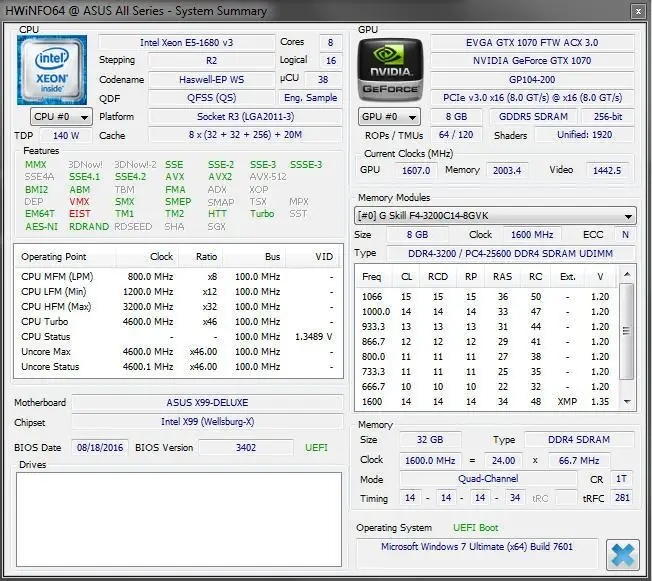Image resolution: width=652 pixels, height=581 pixels.
Task: Click the memory clock 1600.0 MHz field
Action: coord(430,461)
